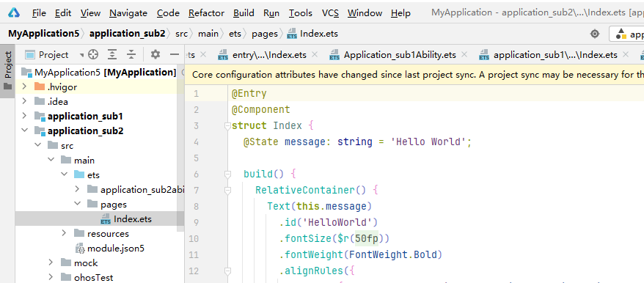Image resolution: width=644 pixels, height=283 pixels.
Task: Click the DevEco Studio logo icon
Action: pyautogui.click(x=13, y=13)
